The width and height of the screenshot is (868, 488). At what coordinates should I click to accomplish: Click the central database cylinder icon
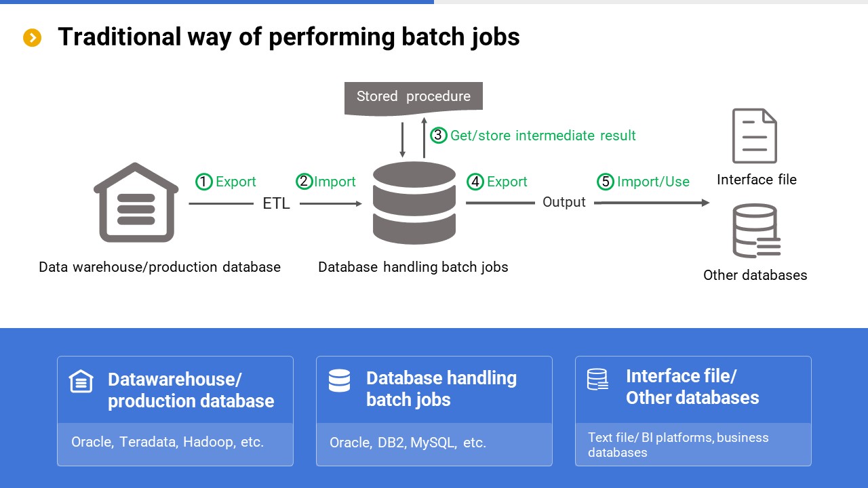tap(414, 203)
